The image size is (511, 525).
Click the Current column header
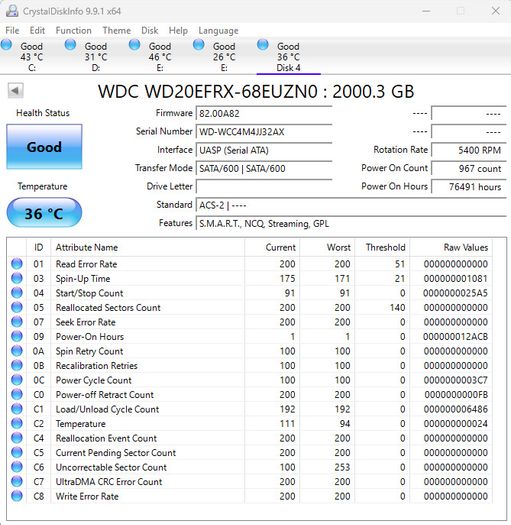tap(272, 247)
